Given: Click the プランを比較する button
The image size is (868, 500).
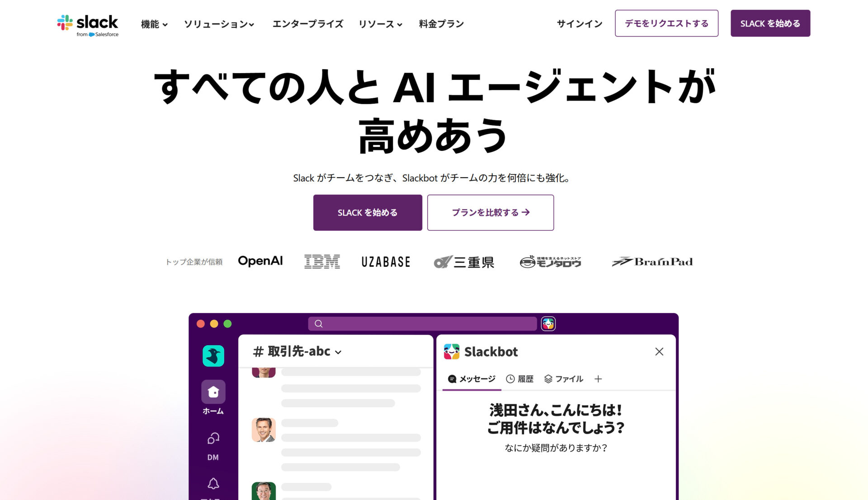Looking at the screenshot, I should (491, 213).
